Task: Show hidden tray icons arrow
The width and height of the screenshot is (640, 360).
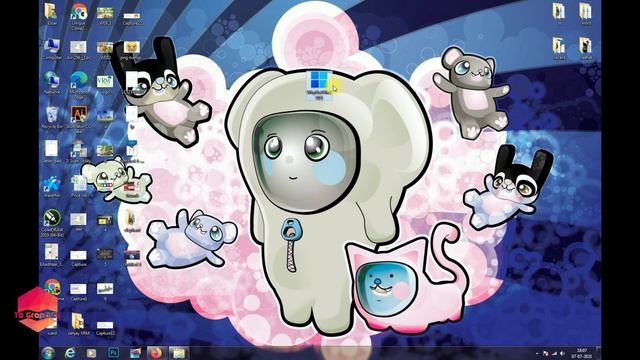Action: (537, 353)
